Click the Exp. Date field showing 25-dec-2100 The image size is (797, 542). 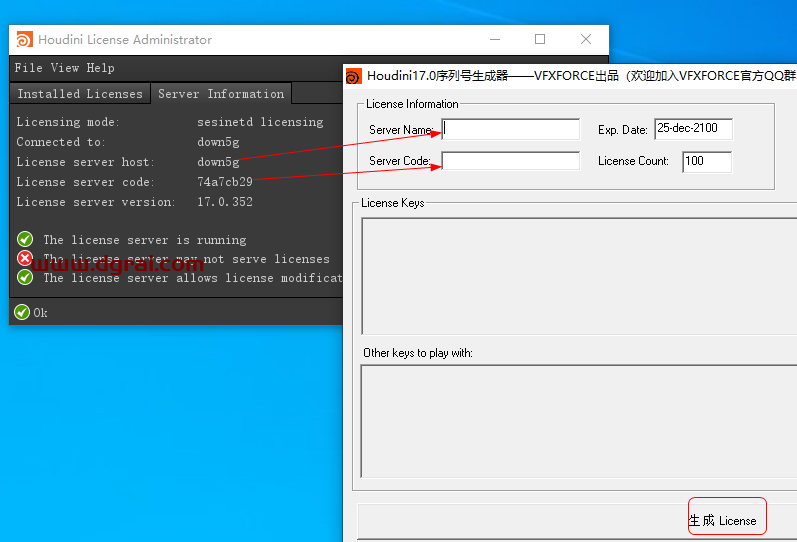[x=693, y=129]
